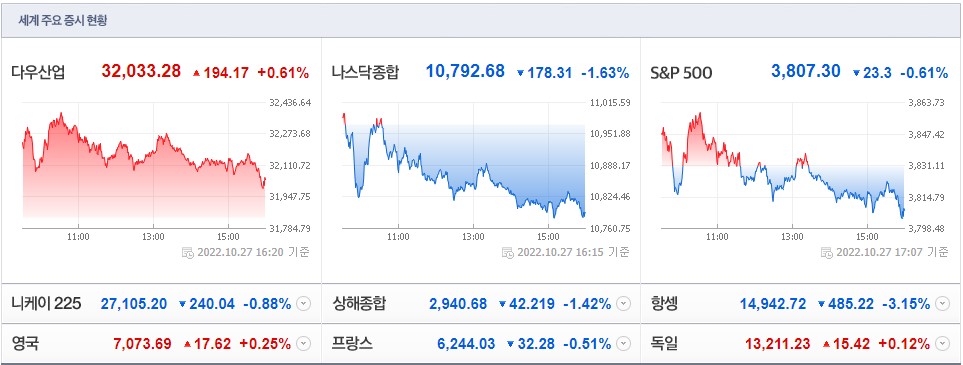Image resolution: width=963 pixels, height=365 pixels.
Task: Expand the 프랑스 row chevron
Action: pos(623,343)
